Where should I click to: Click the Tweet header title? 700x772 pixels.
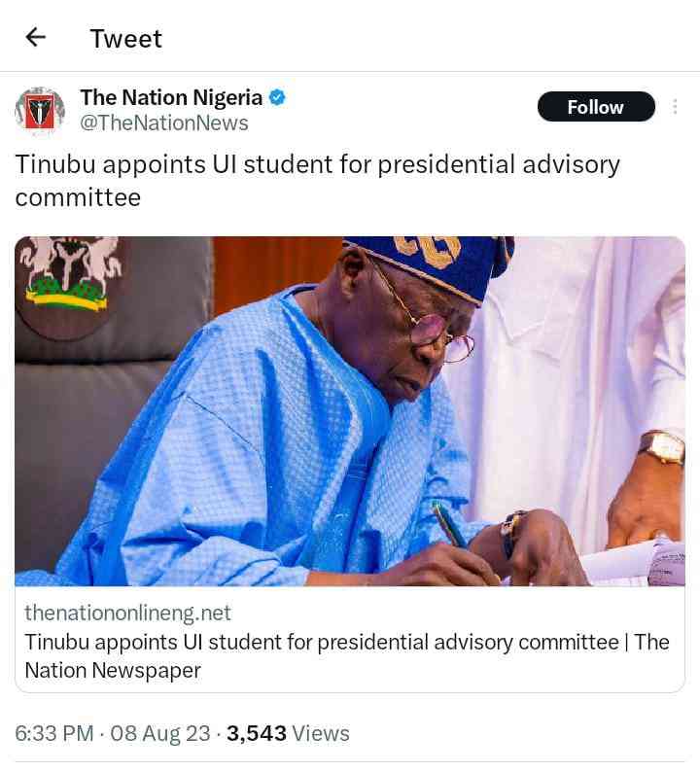coord(125,38)
